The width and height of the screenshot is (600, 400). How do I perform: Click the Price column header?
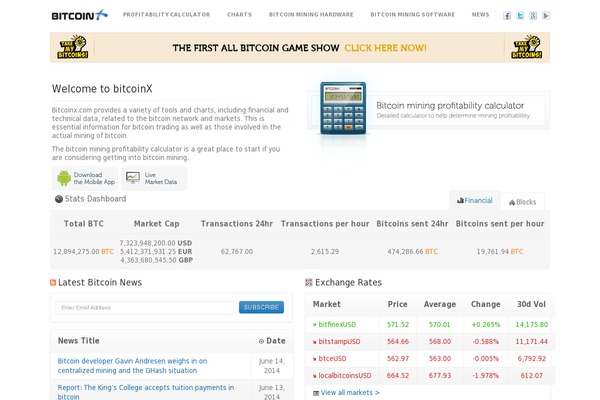coord(397,304)
